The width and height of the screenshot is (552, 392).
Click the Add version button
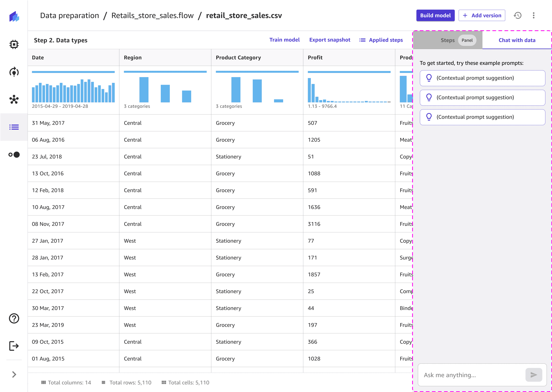pos(482,15)
